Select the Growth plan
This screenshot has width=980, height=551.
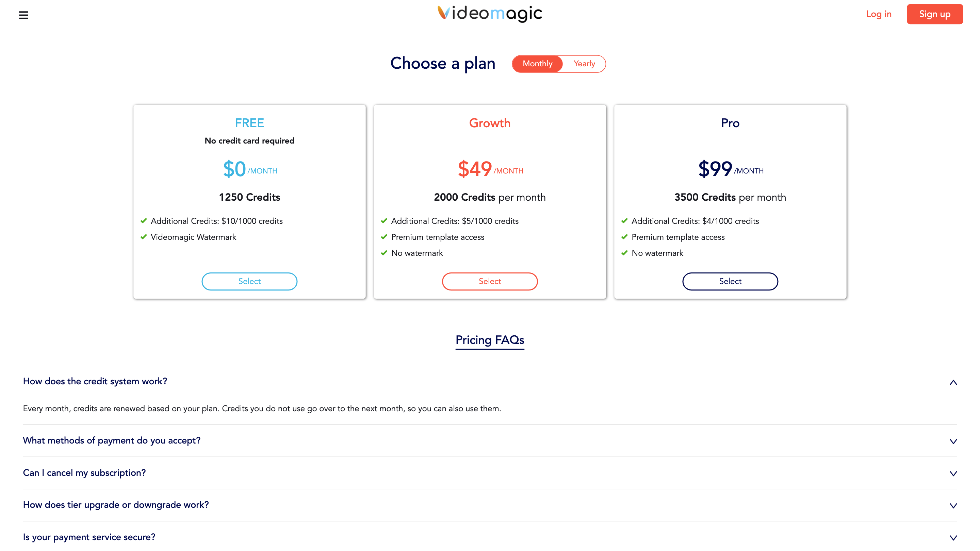coord(490,281)
